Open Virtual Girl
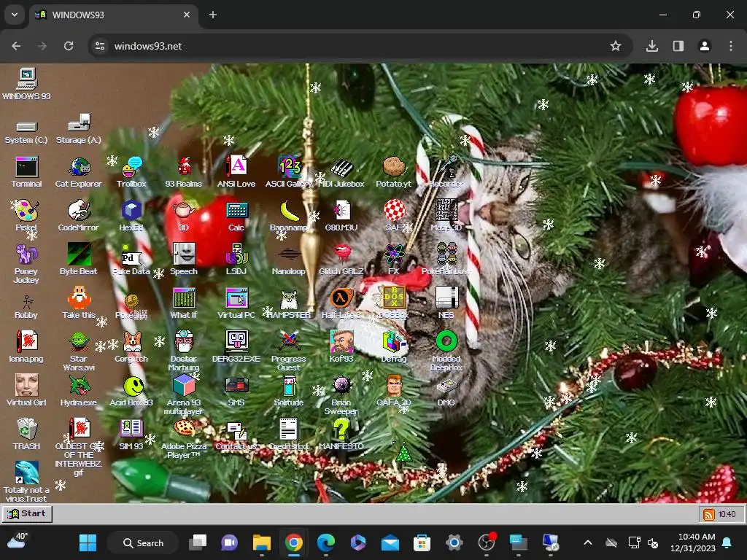 pyautogui.click(x=27, y=386)
